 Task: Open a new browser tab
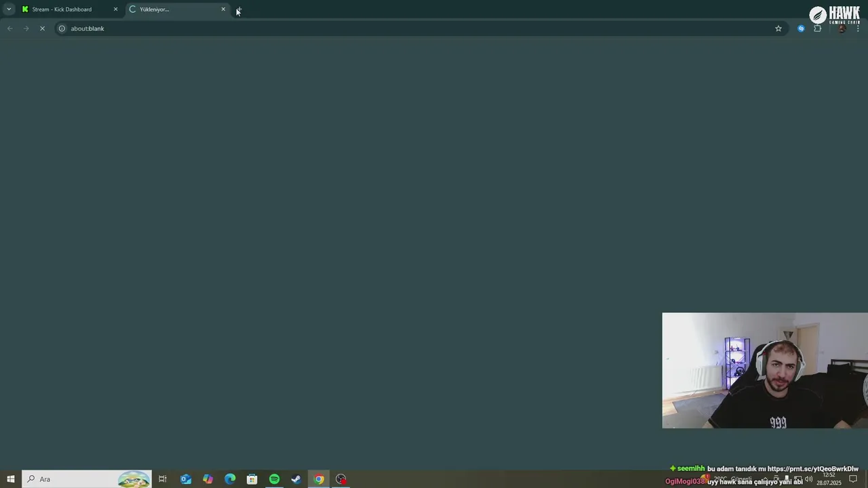239,9
